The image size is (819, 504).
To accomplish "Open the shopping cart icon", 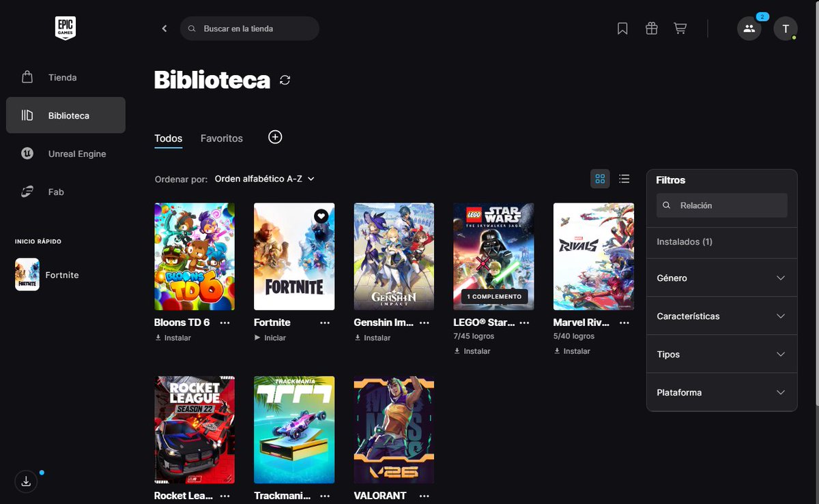I will coord(680,29).
